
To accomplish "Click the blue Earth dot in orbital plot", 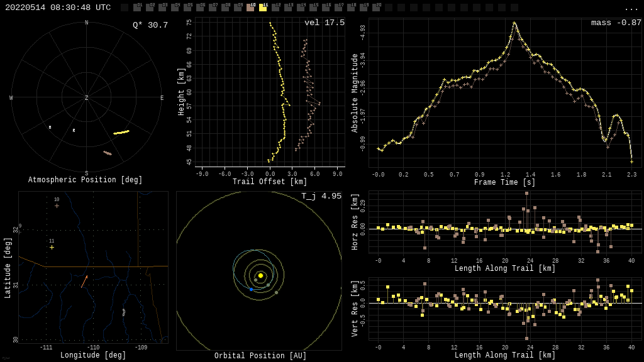I will (x=251, y=289).
